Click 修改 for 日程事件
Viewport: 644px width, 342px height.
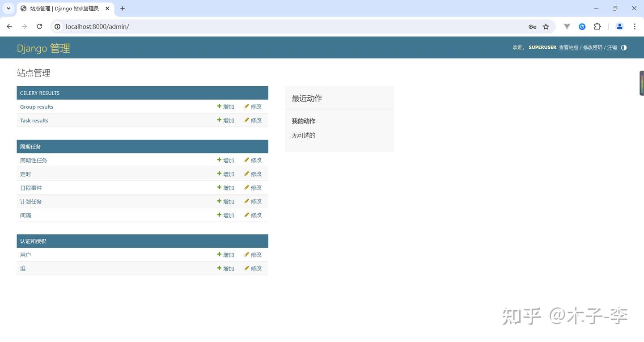click(253, 188)
